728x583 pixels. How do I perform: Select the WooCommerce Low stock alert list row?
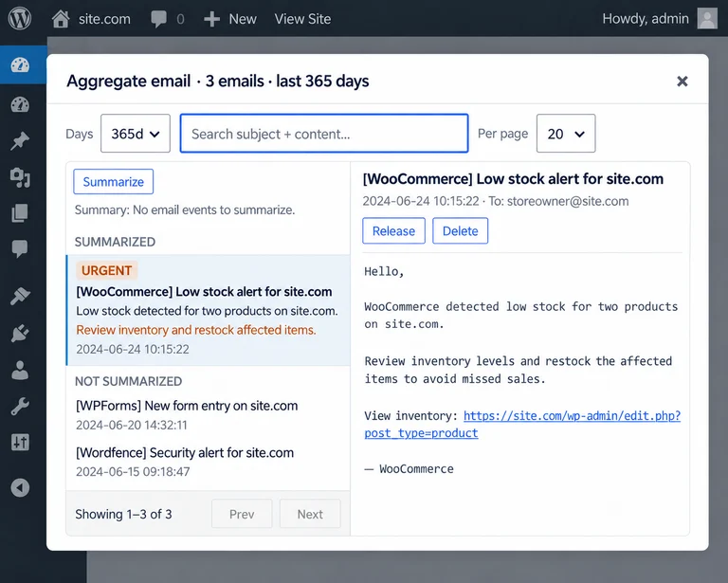click(x=208, y=310)
